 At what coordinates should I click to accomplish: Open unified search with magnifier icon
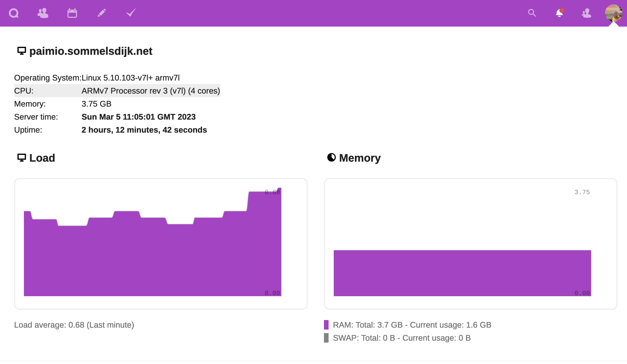point(532,13)
